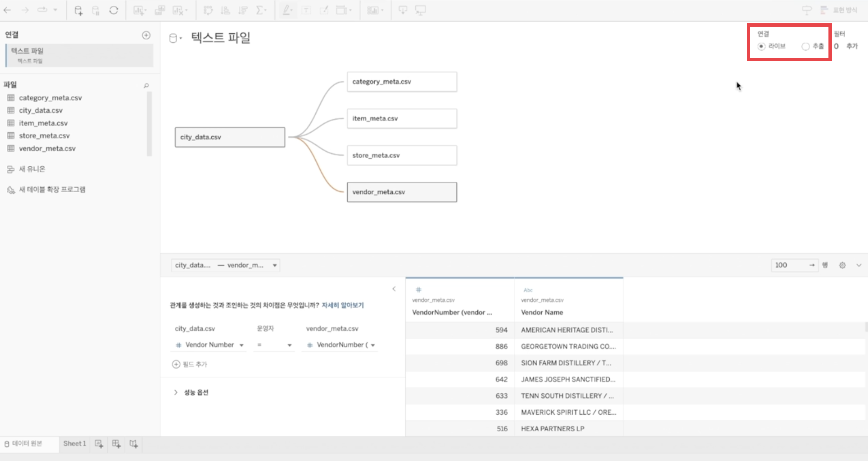868x461 pixels.
Task: Click the new worksheet tab icon
Action: [x=99, y=444]
